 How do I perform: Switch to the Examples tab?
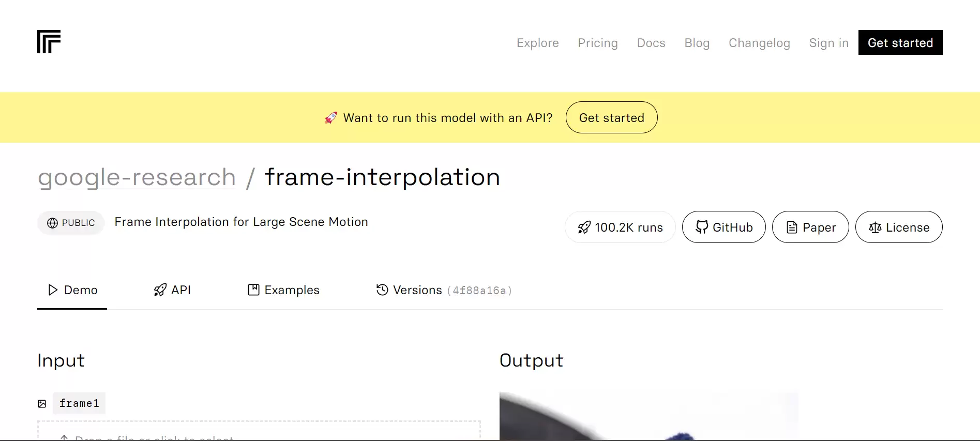click(283, 290)
